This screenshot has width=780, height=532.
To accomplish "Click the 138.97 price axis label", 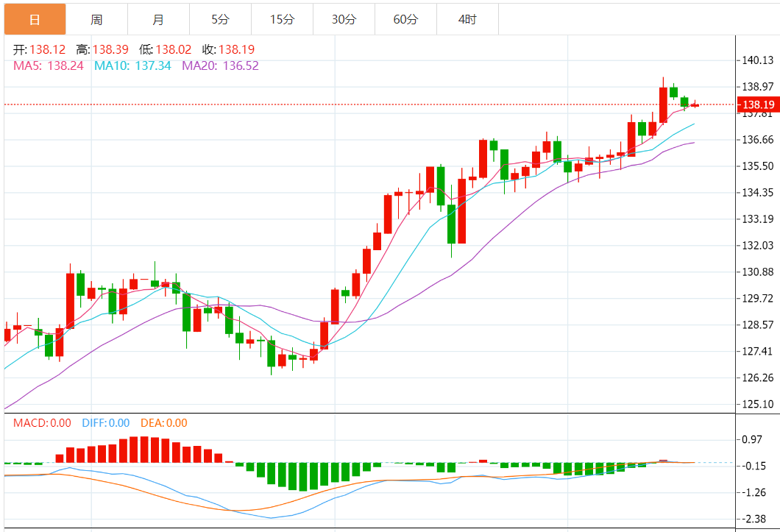I will 758,87.
